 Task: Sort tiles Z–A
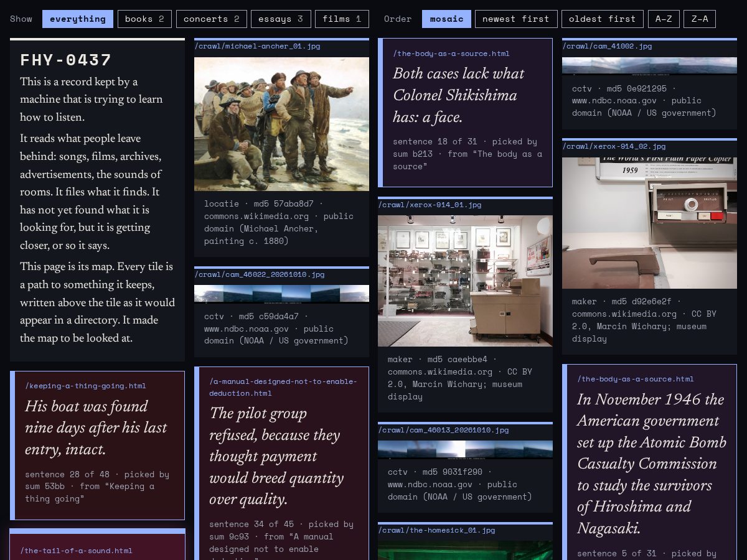(700, 19)
